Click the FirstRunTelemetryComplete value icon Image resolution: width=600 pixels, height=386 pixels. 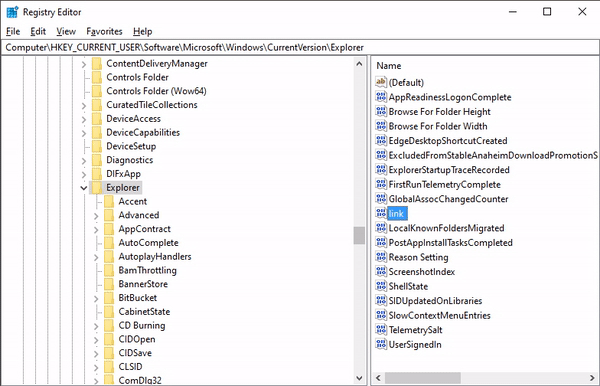click(381, 184)
